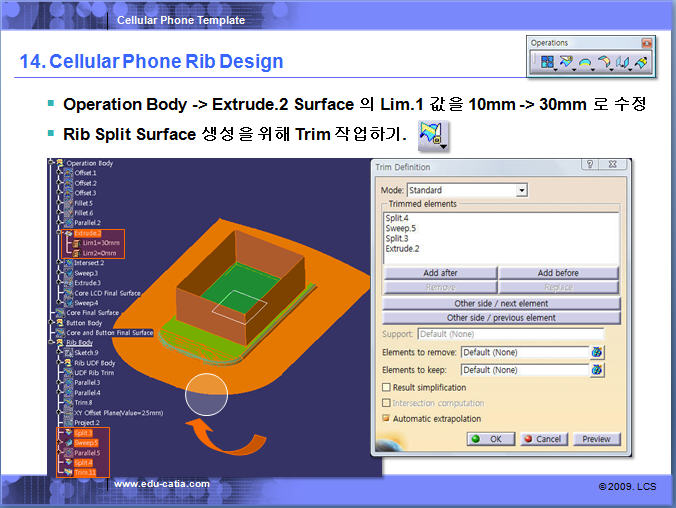Open the Mode dropdown set to Standard
The width and height of the screenshot is (676, 508).
[521, 190]
